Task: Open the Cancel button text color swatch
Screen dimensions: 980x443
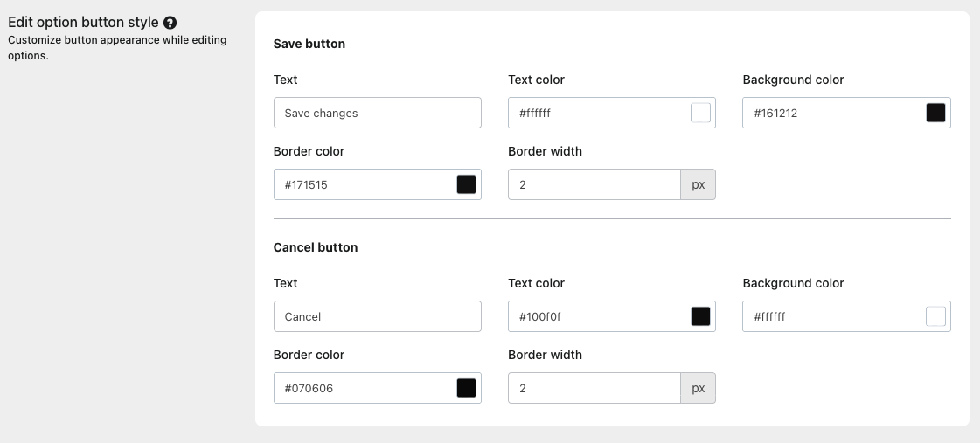Action: point(700,316)
